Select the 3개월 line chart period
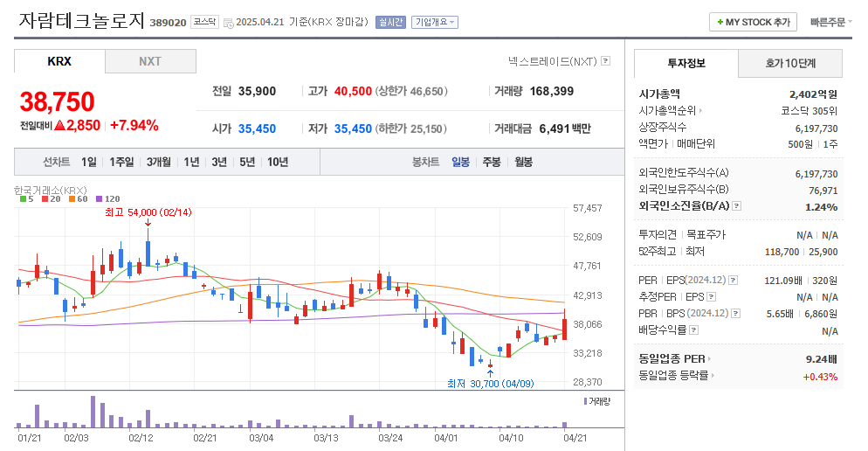 tap(158, 162)
